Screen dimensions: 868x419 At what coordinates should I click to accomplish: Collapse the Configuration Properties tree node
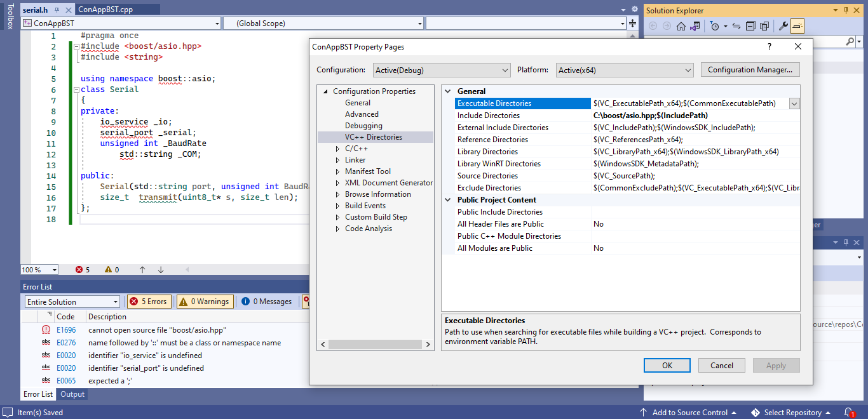pyautogui.click(x=326, y=91)
